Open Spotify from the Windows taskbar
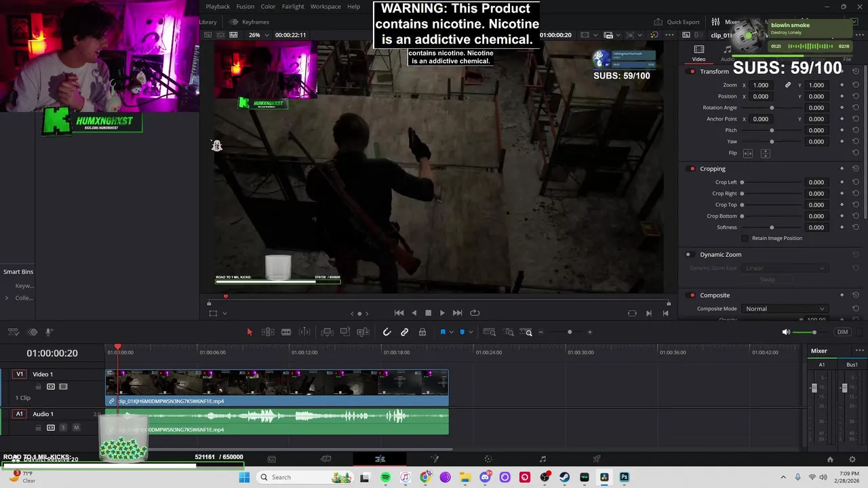Viewport: 868px width, 488px height. tap(385, 477)
